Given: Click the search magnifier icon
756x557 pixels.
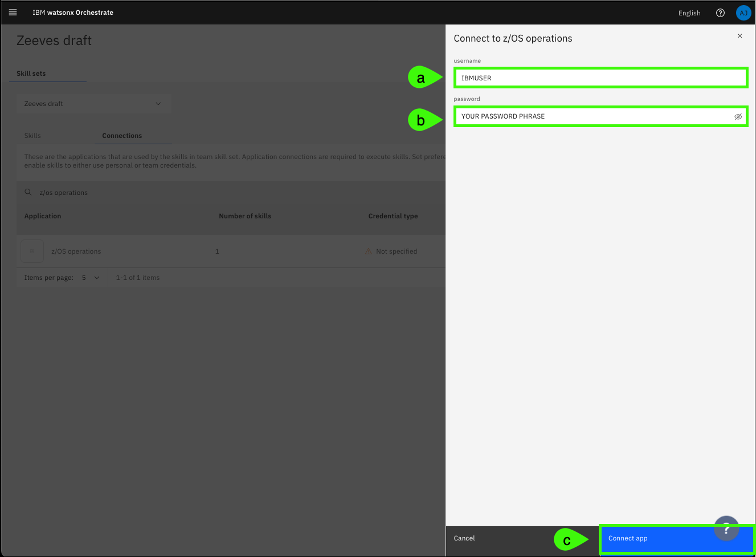Looking at the screenshot, I should coord(28,193).
